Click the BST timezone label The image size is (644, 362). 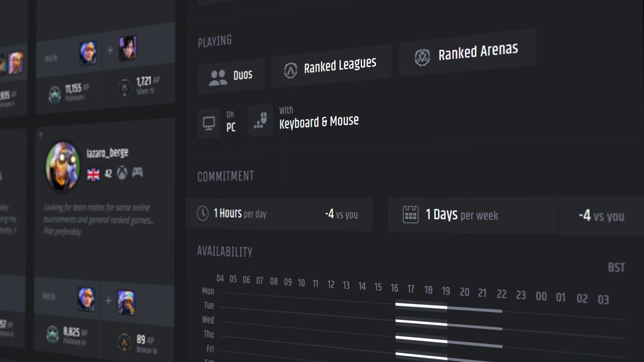[x=616, y=268]
